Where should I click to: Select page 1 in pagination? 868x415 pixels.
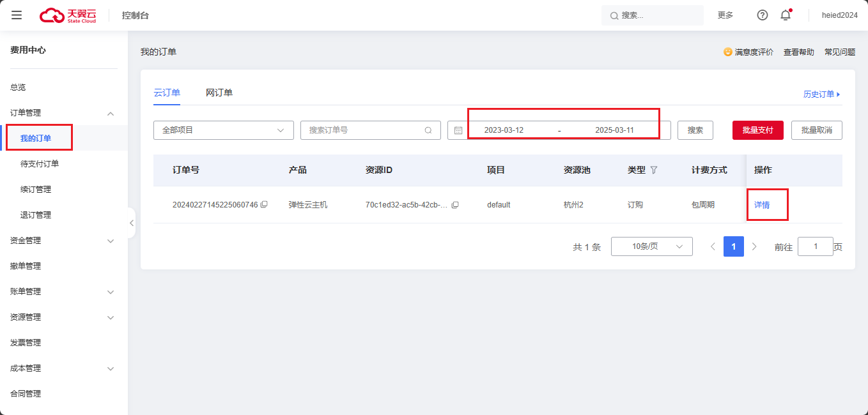(x=734, y=246)
